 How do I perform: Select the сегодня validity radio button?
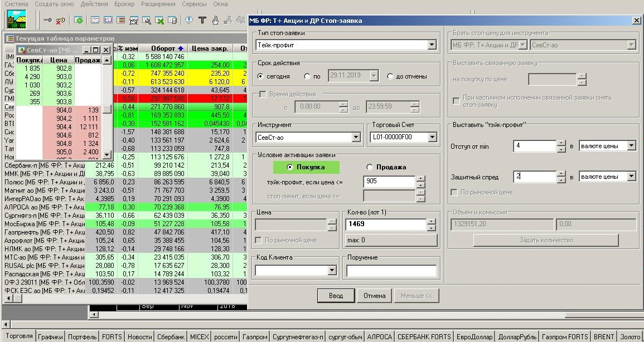coord(260,76)
